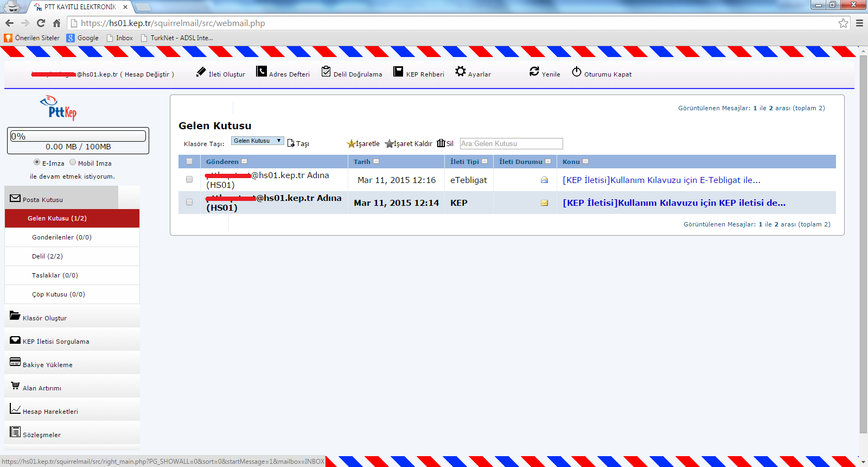The height and width of the screenshot is (467, 868).
Task: Open the Gelen Kutusu folder dropdown
Action: 258,141
